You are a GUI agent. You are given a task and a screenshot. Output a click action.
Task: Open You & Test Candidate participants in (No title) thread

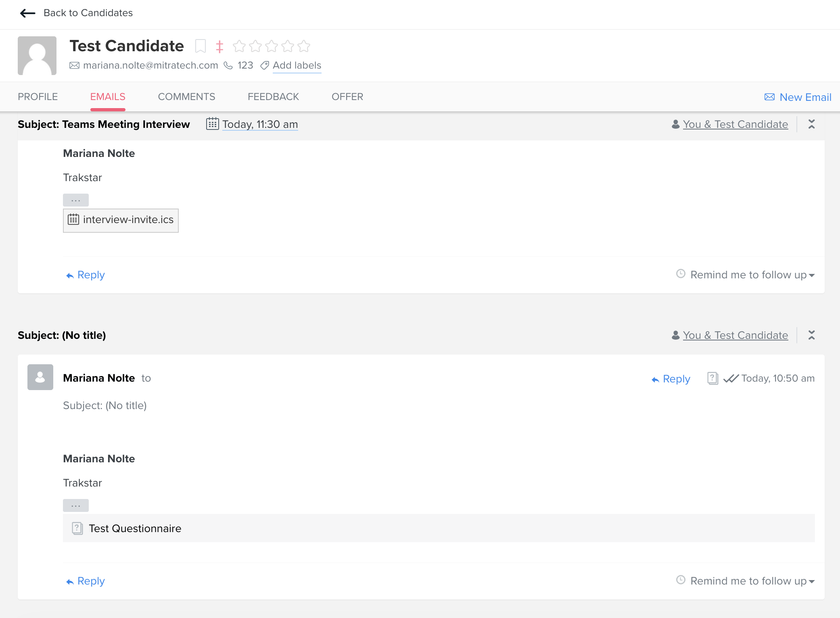tap(735, 335)
